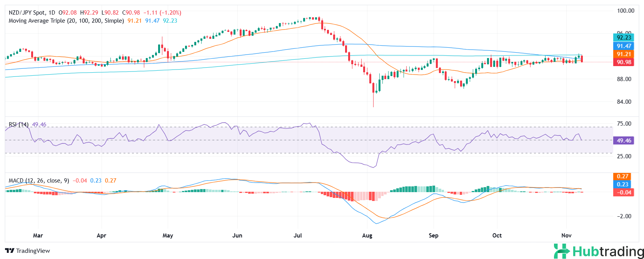Select the NZD/JPY Spot symbol title
The width and height of the screenshot is (644, 259).
pyautogui.click(x=32, y=13)
